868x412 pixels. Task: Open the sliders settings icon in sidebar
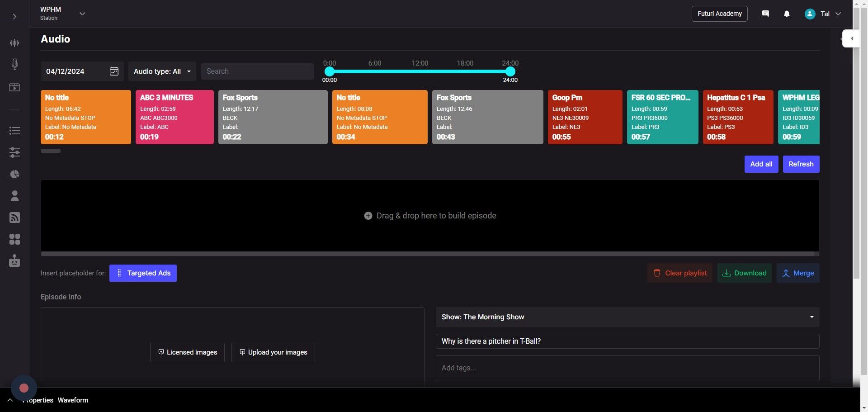pos(14,152)
